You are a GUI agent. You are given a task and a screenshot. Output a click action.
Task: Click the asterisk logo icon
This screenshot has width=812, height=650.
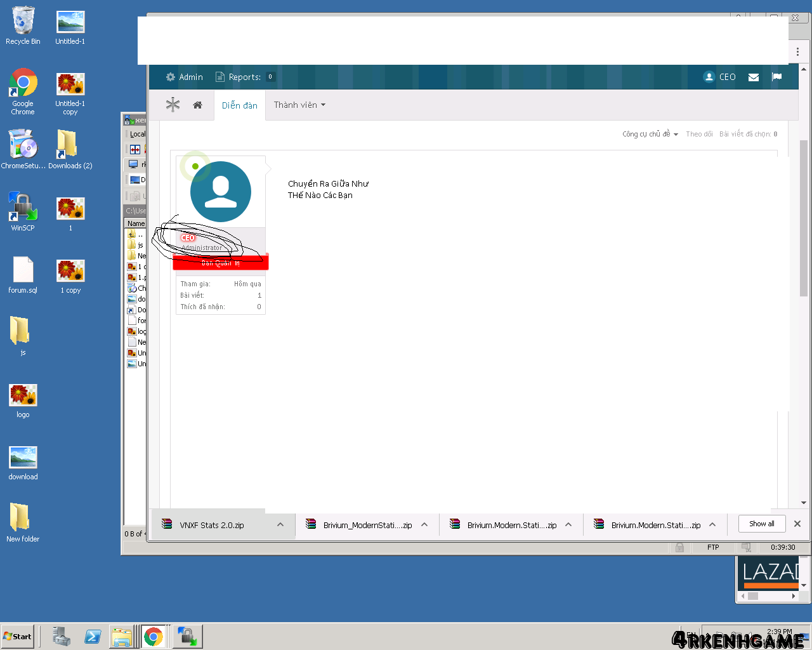tap(173, 105)
